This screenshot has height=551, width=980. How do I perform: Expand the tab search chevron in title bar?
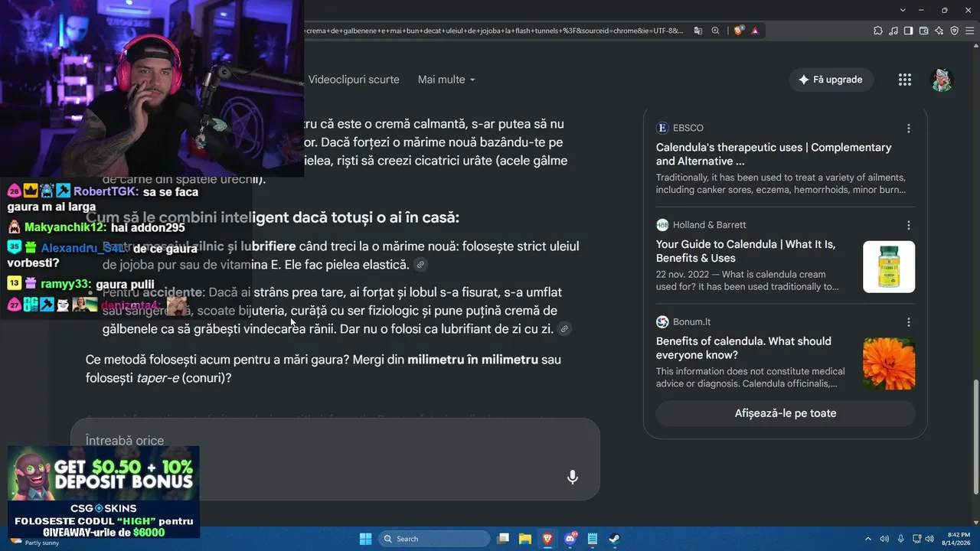pos(903,10)
